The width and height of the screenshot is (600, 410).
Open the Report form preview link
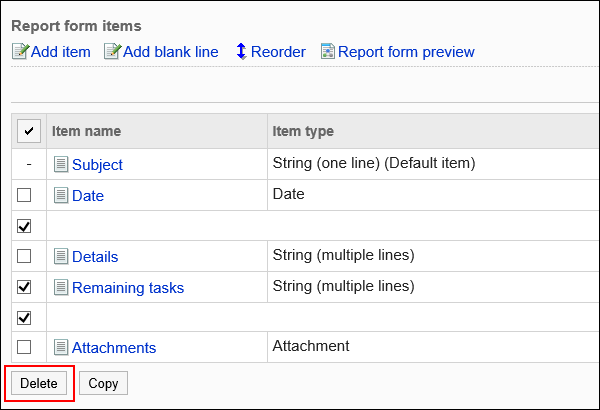(406, 52)
